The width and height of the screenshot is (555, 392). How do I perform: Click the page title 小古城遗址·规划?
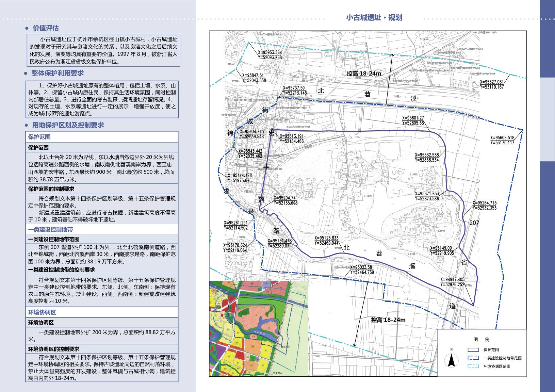[x=374, y=18]
